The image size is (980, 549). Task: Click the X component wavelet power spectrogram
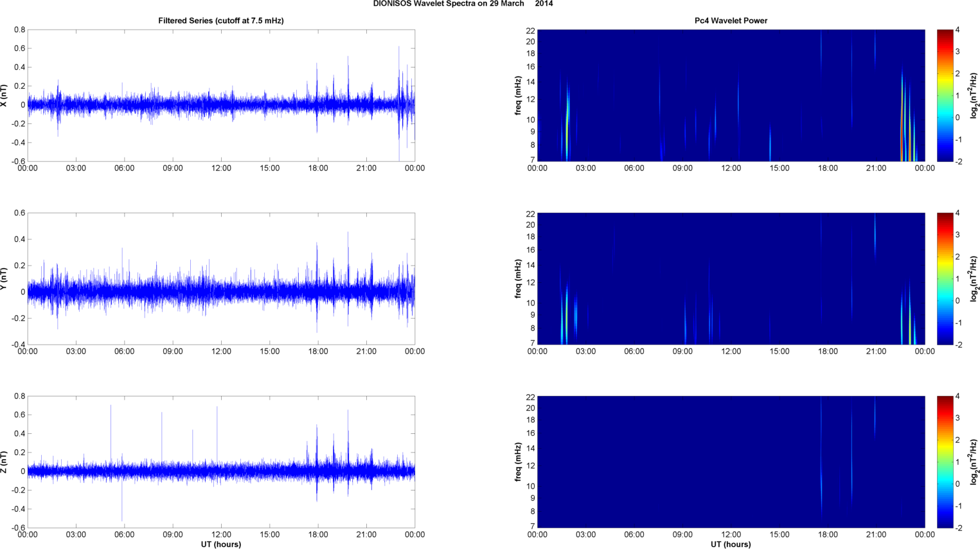pyautogui.click(x=731, y=95)
